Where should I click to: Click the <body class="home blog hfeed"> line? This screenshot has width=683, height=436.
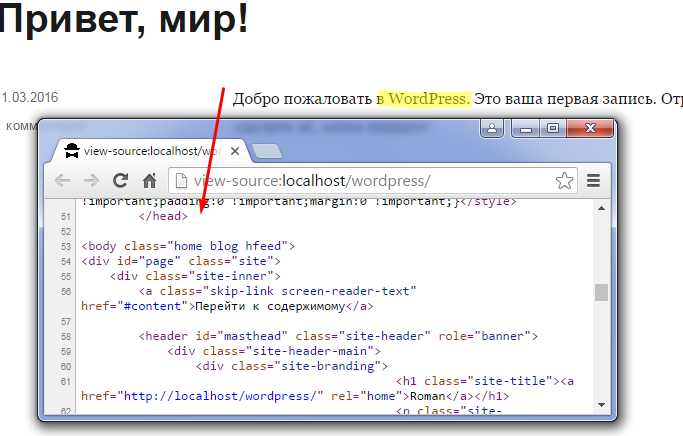[x=188, y=246]
